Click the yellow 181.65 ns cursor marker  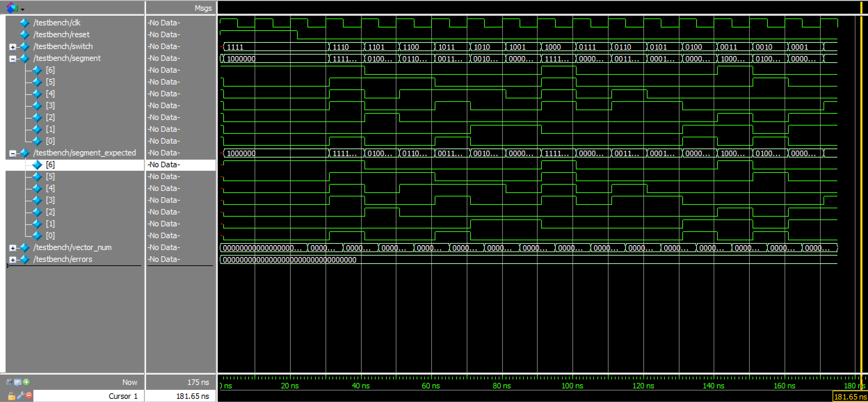pos(850,397)
